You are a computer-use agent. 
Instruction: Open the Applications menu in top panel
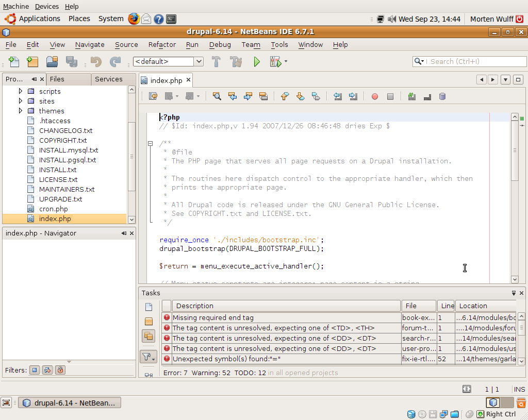39,19
